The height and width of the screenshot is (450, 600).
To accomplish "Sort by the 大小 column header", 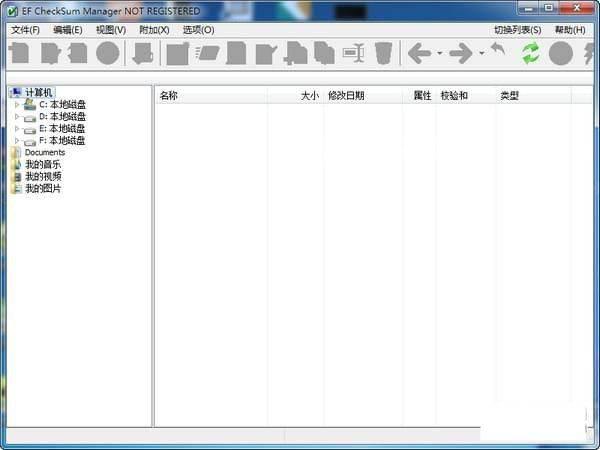I will (295, 95).
